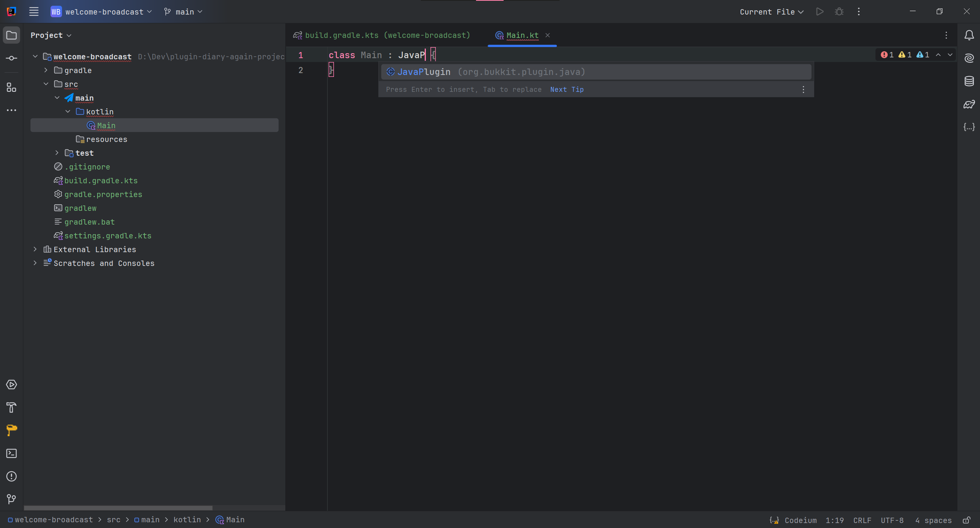Viewport: 980px width, 528px height.
Task: Expand the gradle folder in the project tree
Action: click(45, 70)
